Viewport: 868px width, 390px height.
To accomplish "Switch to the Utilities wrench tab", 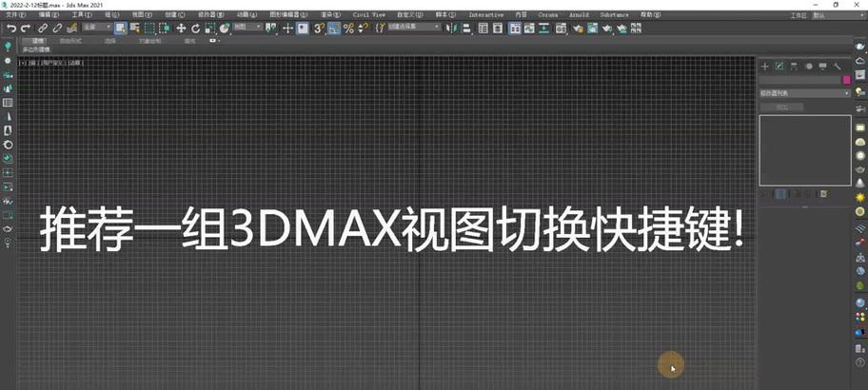I will tap(838, 67).
